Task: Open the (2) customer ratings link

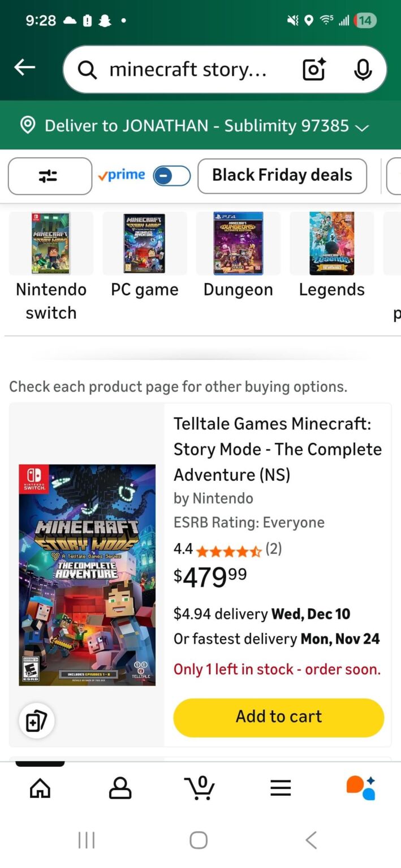Action: click(273, 549)
